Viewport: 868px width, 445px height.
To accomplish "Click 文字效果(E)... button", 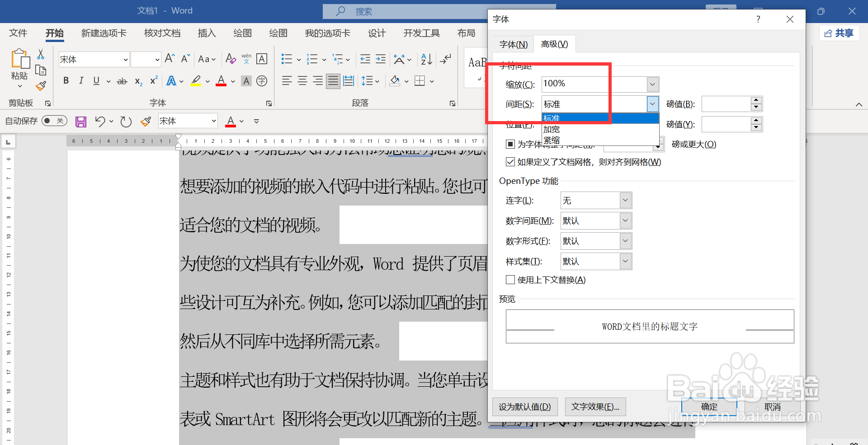I will [x=595, y=407].
